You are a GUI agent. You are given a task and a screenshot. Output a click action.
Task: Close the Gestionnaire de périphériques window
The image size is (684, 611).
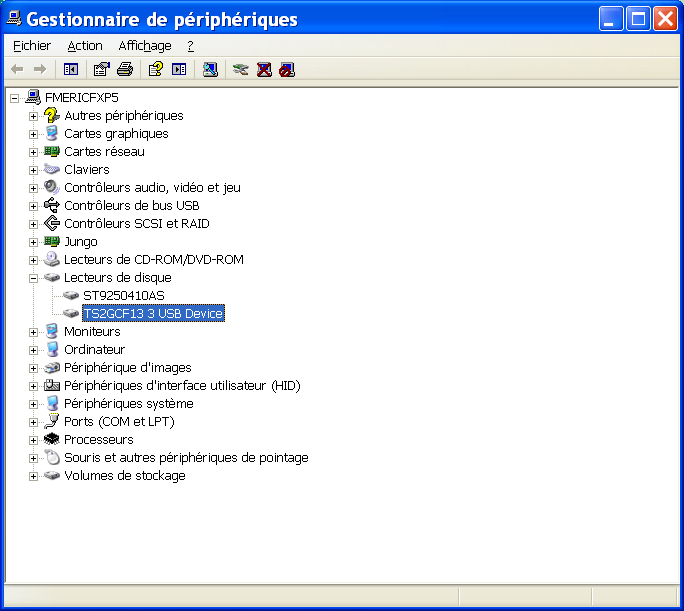(665, 19)
